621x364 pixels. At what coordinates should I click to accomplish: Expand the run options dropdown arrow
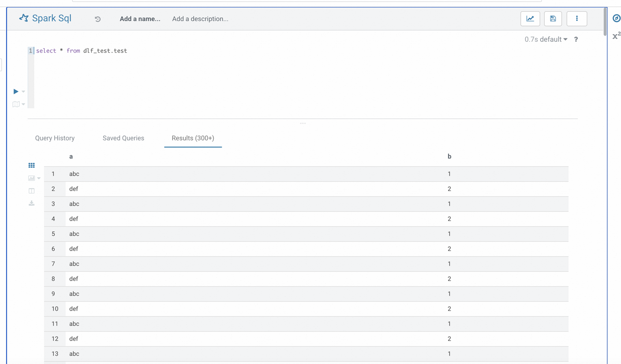tap(23, 91)
